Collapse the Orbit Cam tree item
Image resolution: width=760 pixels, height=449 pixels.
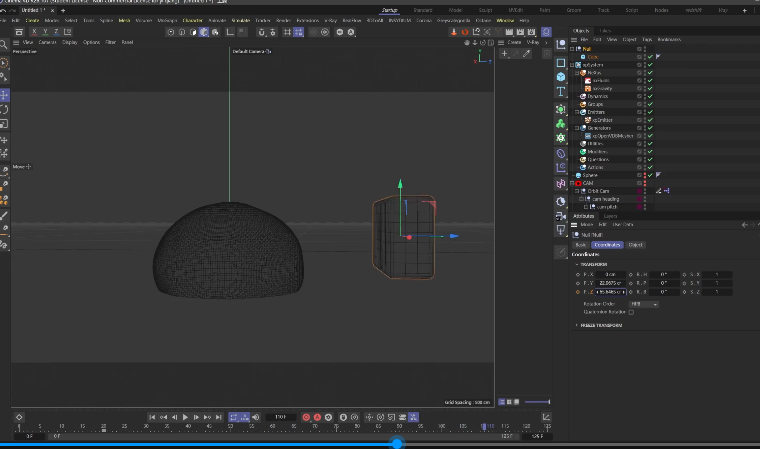[x=578, y=191]
